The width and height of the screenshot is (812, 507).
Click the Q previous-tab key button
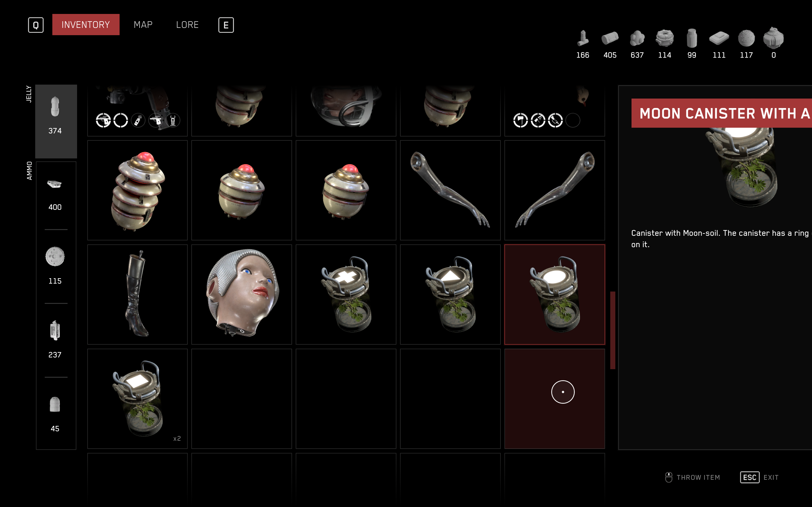tap(36, 25)
